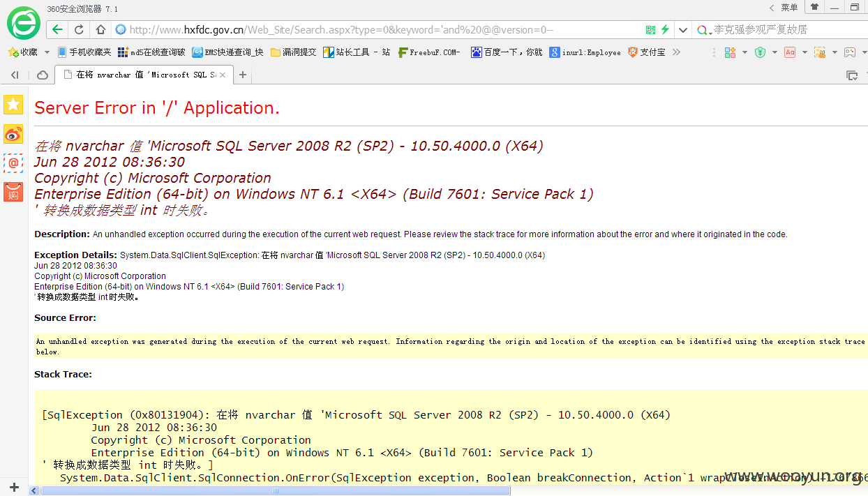Click the maximize restore window button

pyautogui.click(x=854, y=7)
